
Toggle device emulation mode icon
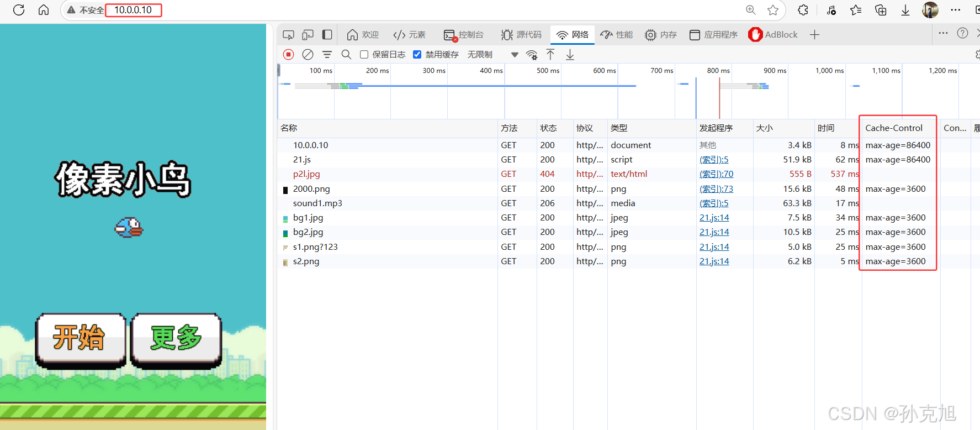click(308, 35)
